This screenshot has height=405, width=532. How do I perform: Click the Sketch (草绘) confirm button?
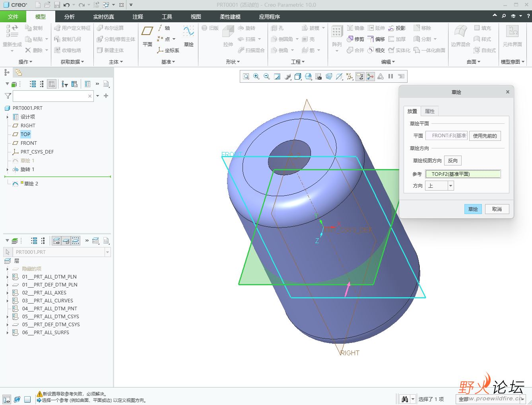pyautogui.click(x=473, y=209)
